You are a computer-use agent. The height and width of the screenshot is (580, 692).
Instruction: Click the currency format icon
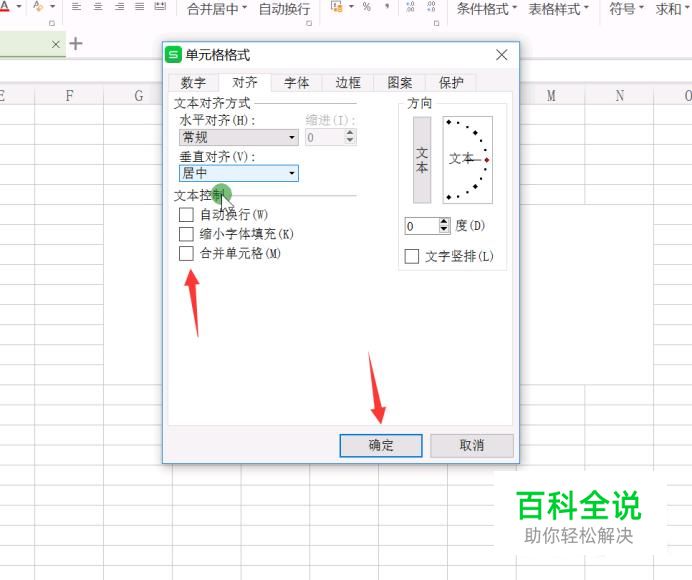(337, 6)
